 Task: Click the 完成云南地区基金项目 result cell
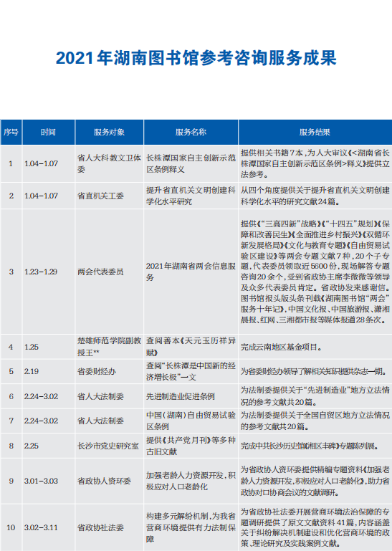[x=315, y=347]
